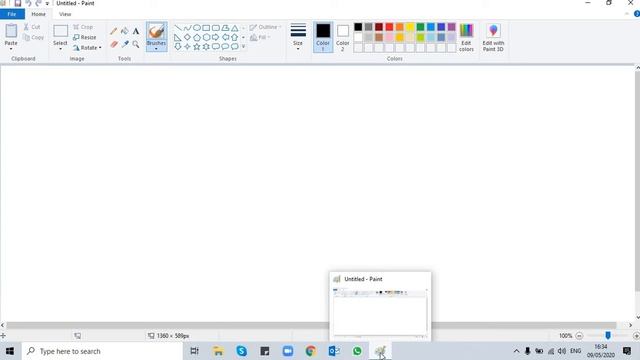Screen dimensions: 640x360
Task: Open Edit colors dialog
Action: coord(466,37)
